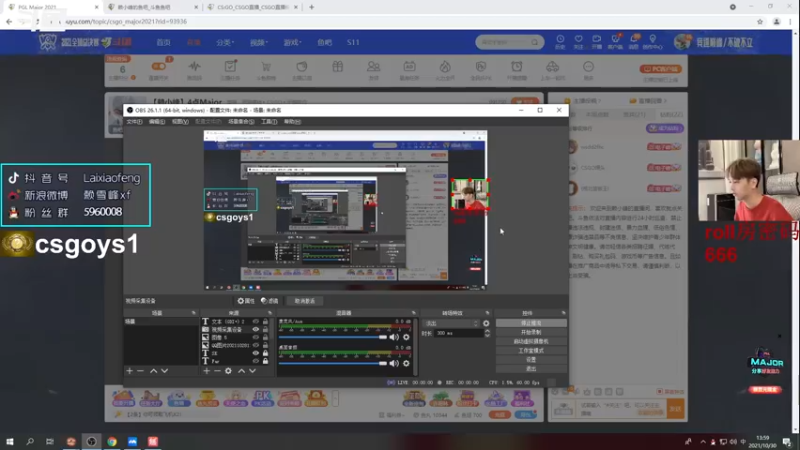Open source properties gear in Sources panel
This screenshot has width=800, height=450.
pyautogui.click(x=228, y=371)
